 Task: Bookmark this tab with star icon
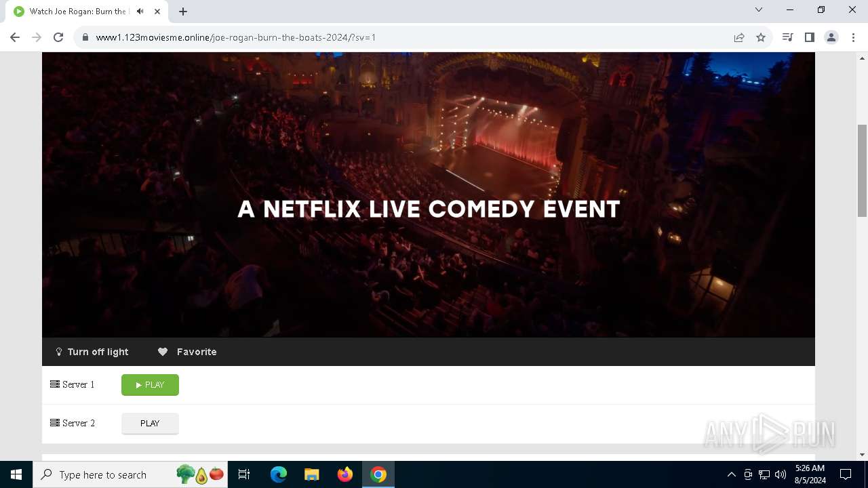click(761, 37)
